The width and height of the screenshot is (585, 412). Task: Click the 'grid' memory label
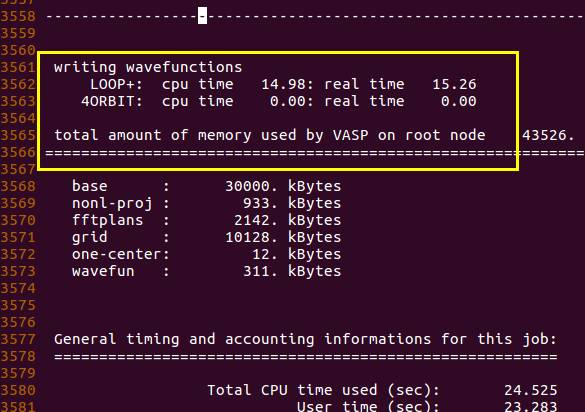pyautogui.click(x=90, y=237)
